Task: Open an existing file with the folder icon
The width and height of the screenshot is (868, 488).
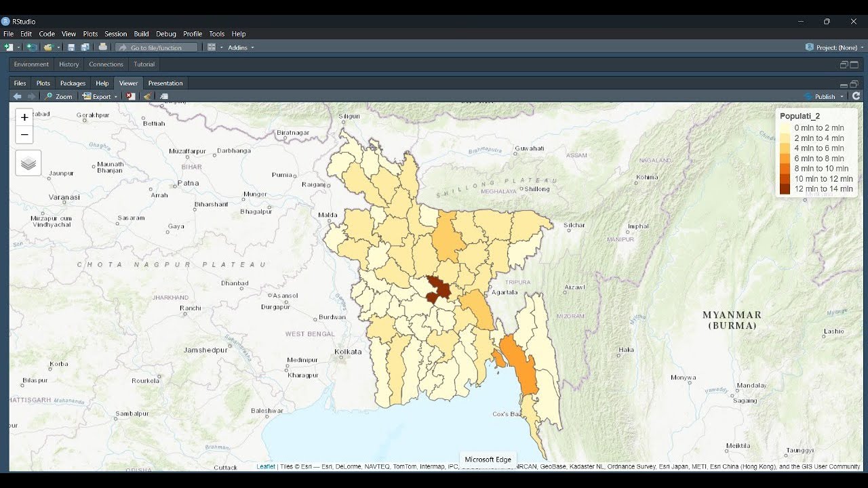Action: point(48,47)
